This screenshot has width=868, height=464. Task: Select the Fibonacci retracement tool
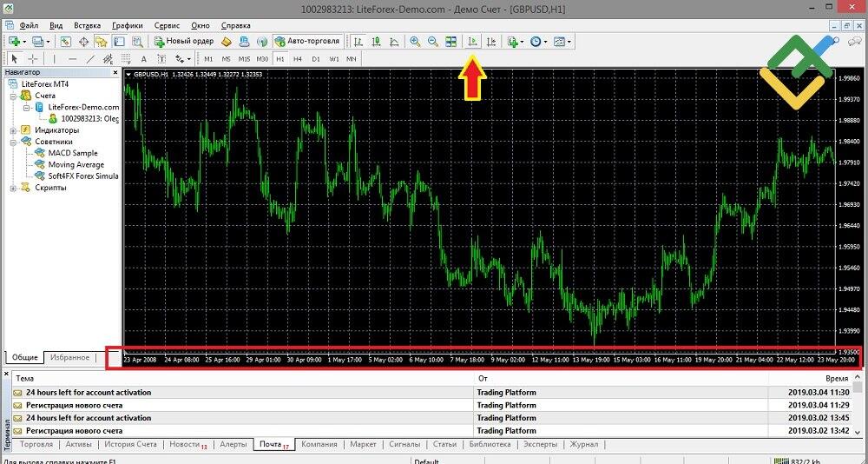126,59
